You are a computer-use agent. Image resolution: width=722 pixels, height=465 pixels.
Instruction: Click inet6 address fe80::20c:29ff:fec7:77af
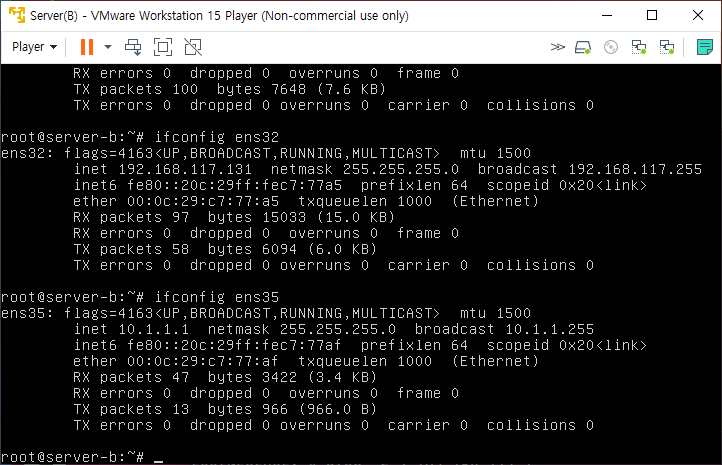click(234, 345)
